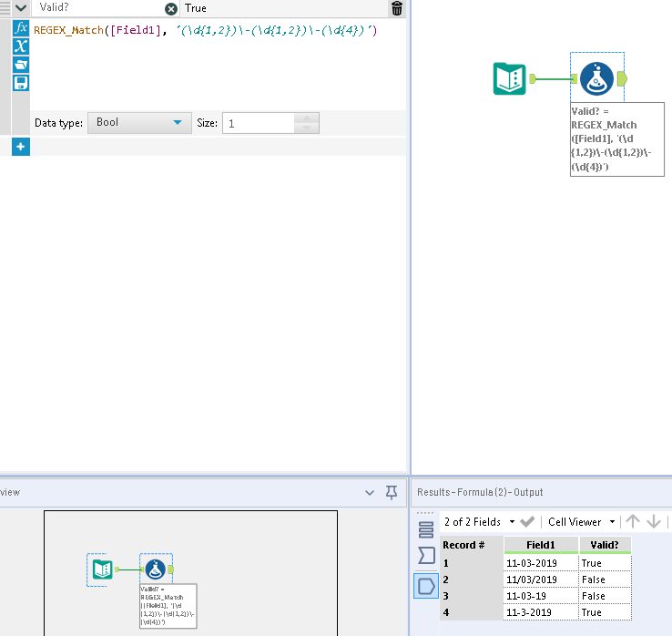Click the down arrow in Results toolbar
The image size is (672, 636).
[654, 521]
